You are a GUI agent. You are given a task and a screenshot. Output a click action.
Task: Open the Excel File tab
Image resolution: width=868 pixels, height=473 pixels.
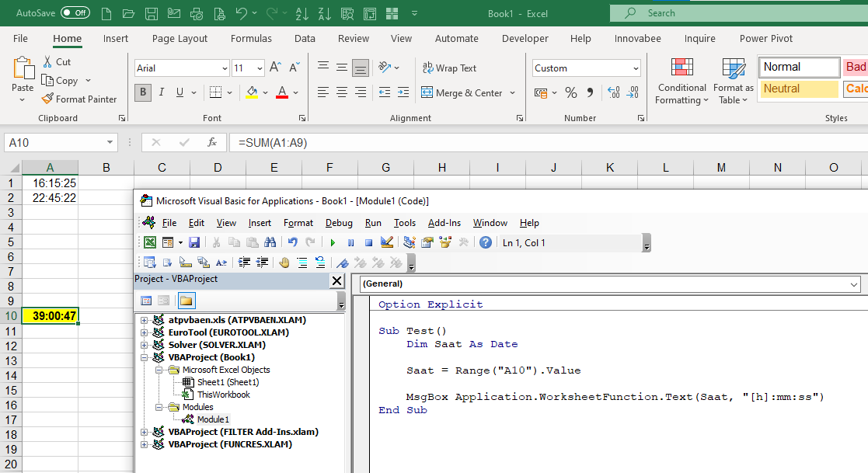(20, 38)
